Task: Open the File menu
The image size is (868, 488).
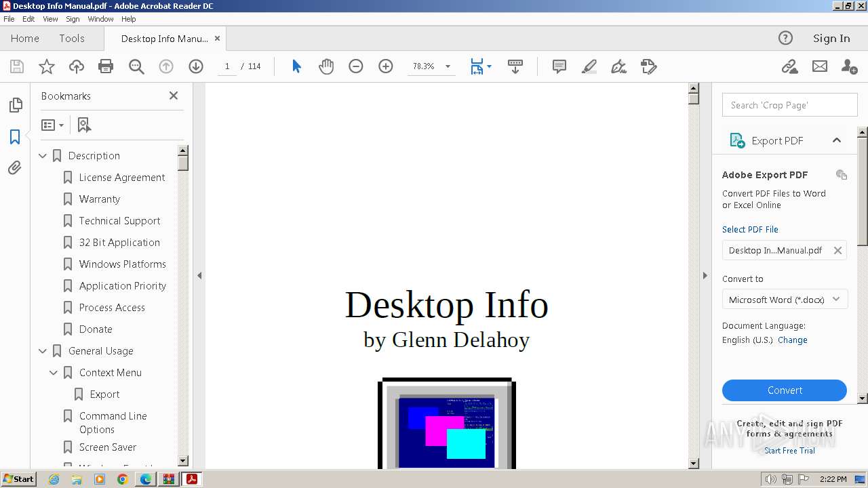Action: pos(9,19)
